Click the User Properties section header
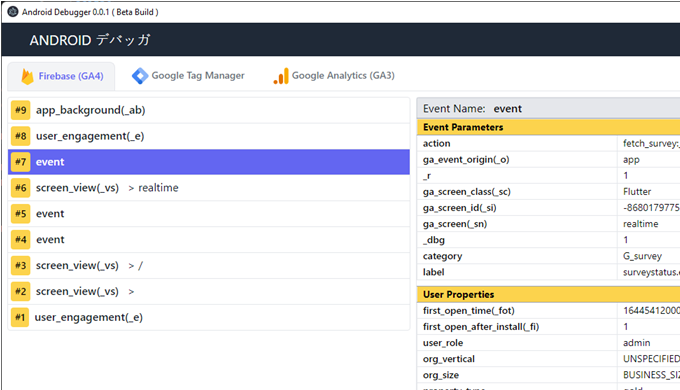This screenshot has width=680, height=390. (548, 295)
